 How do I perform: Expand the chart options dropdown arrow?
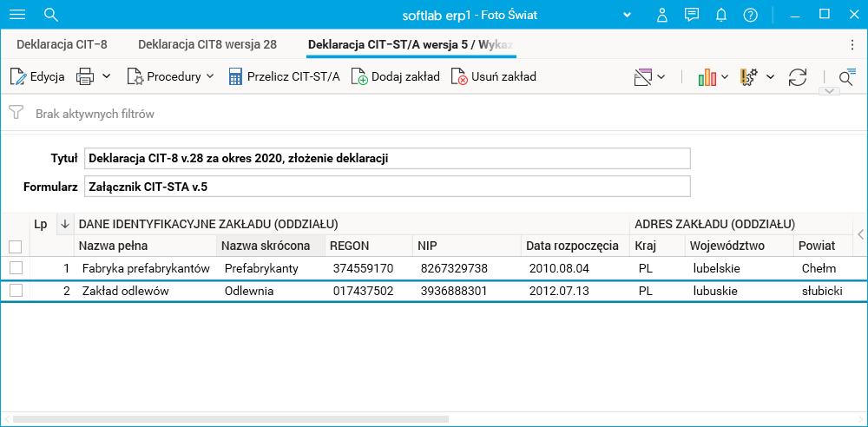click(x=725, y=77)
